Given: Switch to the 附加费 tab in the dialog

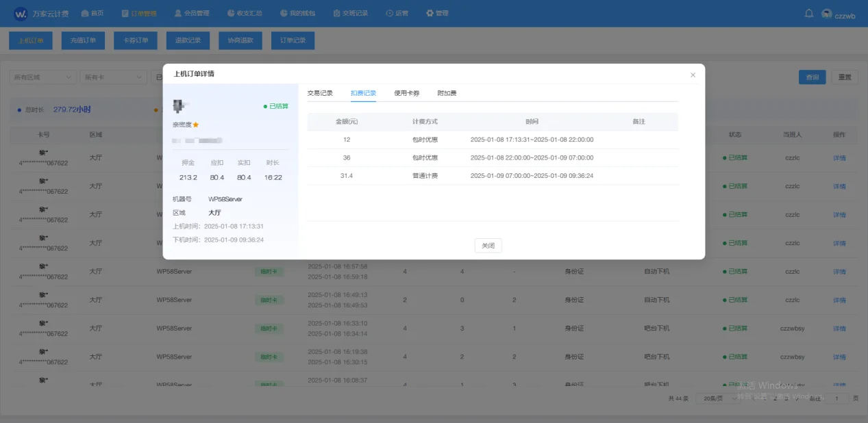Looking at the screenshot, I should [447, 93].
